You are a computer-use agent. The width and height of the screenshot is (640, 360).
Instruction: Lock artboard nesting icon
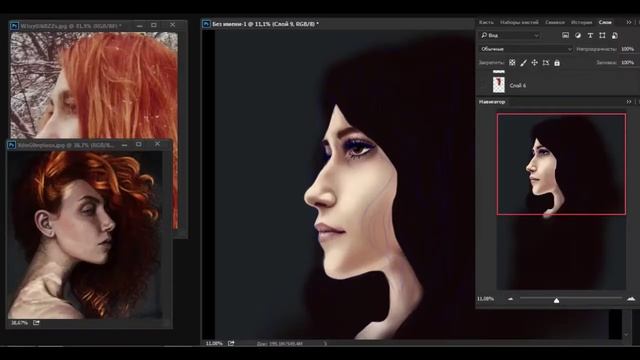click(546, 62)
